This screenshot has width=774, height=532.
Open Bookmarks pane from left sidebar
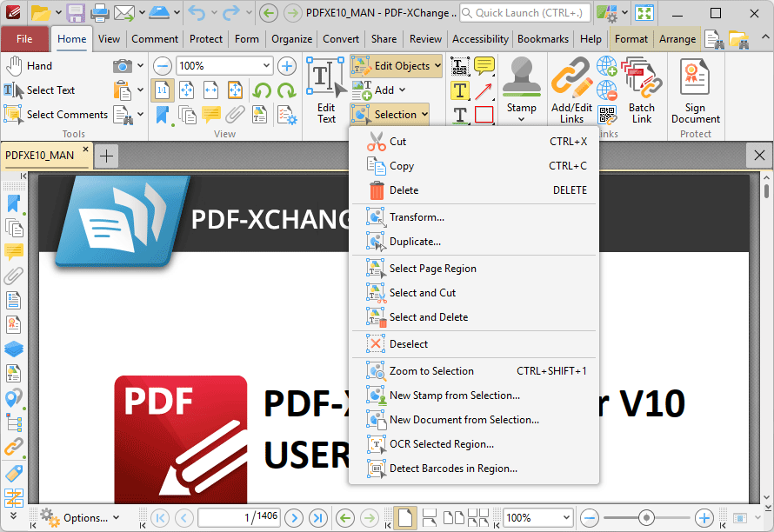[14, 204]
